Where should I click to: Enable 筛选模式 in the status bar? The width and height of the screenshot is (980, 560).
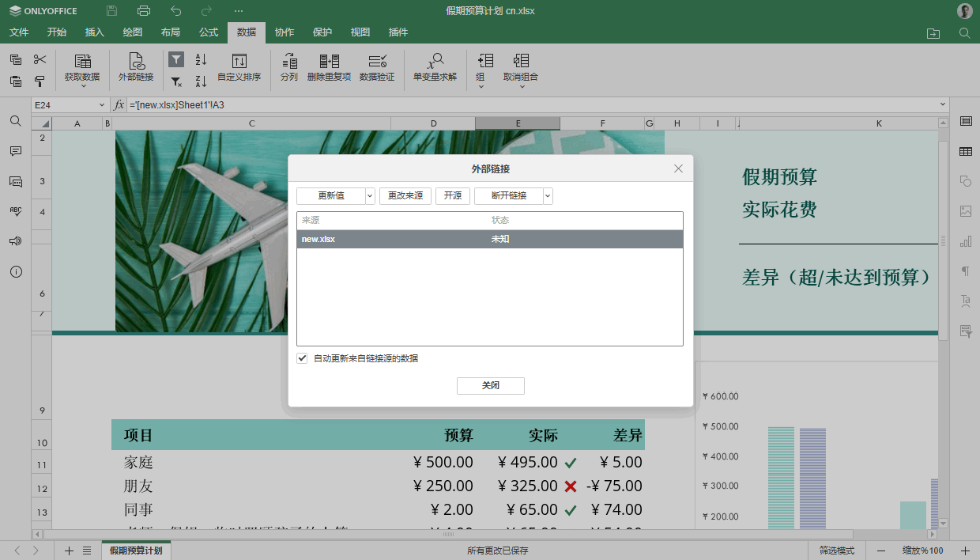(x=837, y=550)
